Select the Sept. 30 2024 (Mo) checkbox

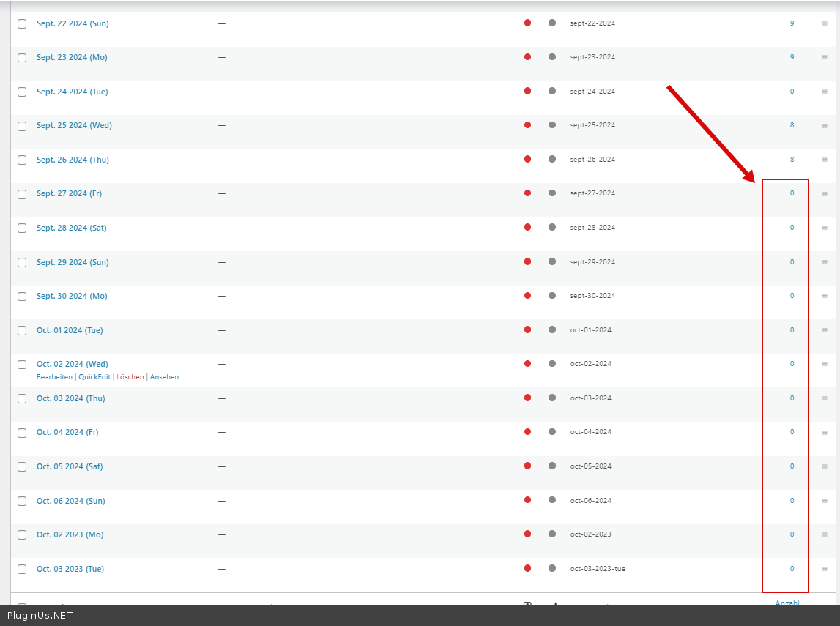[x=22, y=297]
